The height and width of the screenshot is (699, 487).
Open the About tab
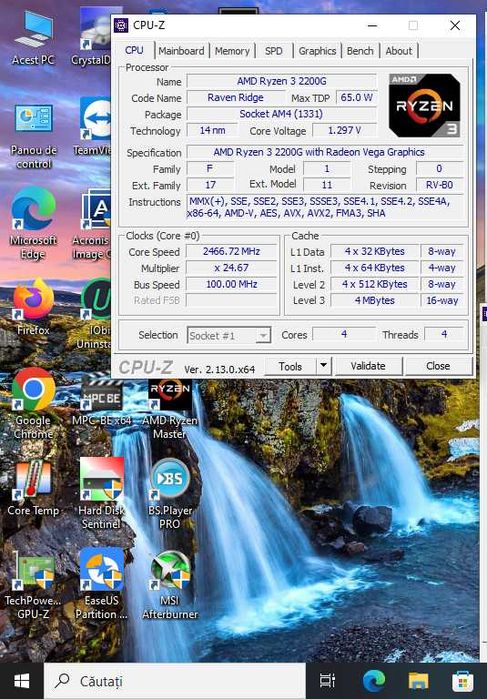[399, 51]
